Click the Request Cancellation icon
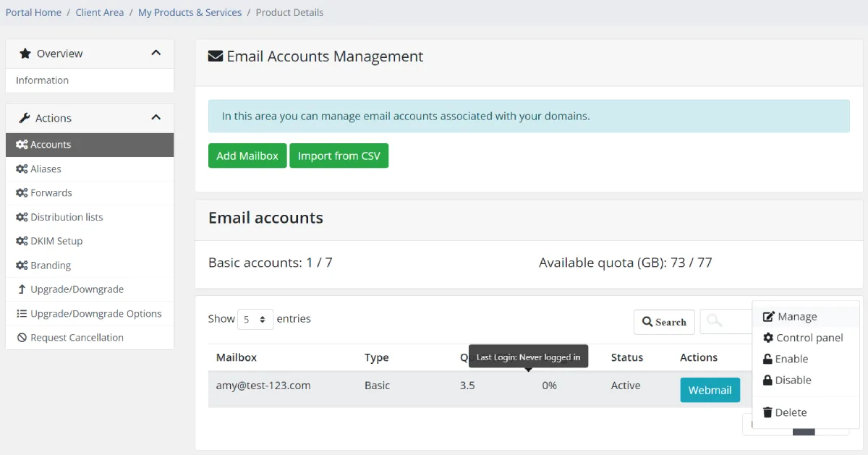The width and height of the screenshot is (868, 455). point(22,337)
